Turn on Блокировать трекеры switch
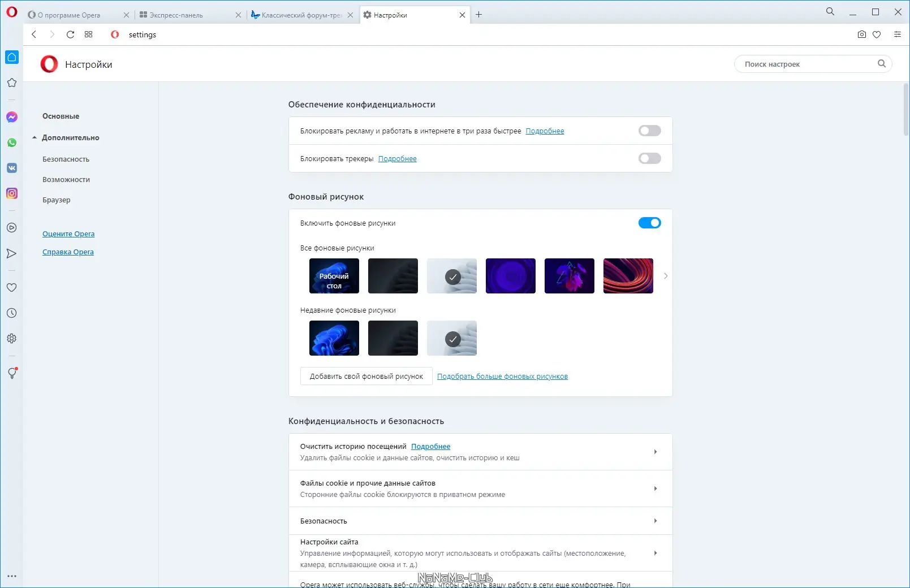The height and width of the screenshot is (588, 910). [649, 158]
